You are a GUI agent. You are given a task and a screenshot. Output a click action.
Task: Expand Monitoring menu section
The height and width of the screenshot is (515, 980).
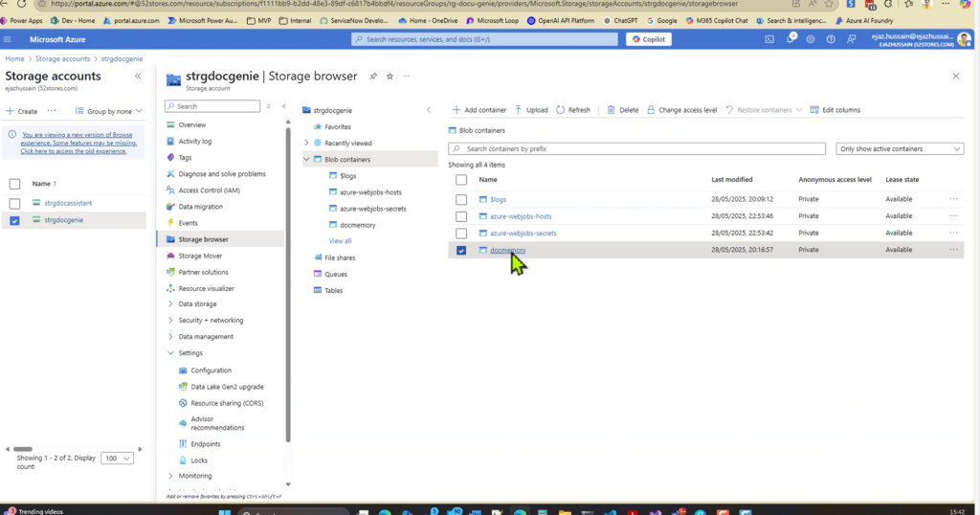tap(170, 476)
